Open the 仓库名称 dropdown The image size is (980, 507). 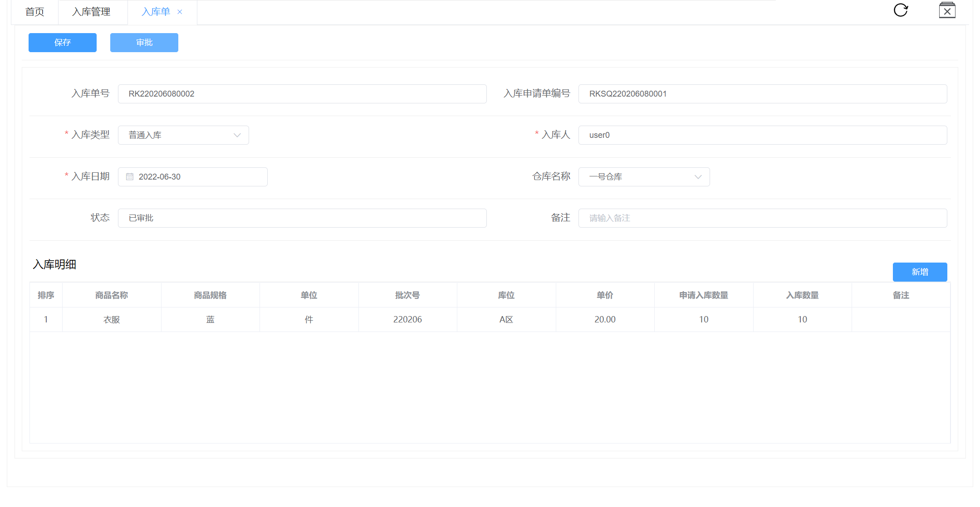tap(643, 177)
